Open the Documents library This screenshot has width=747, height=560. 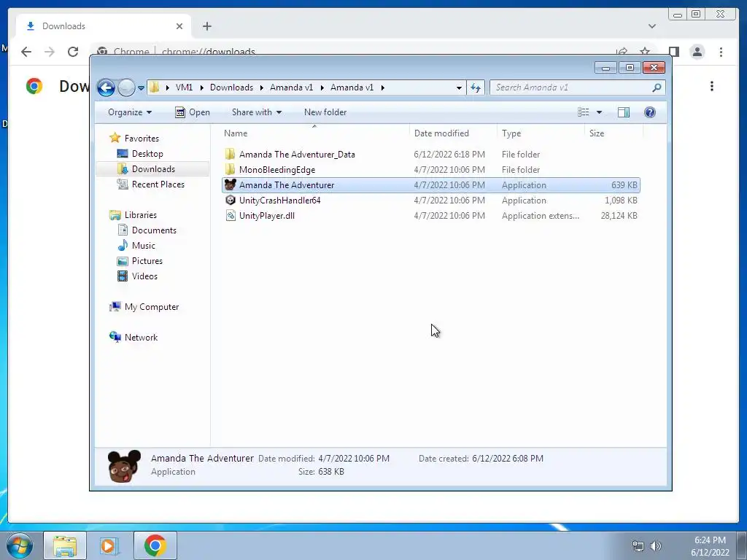[154, 230]
